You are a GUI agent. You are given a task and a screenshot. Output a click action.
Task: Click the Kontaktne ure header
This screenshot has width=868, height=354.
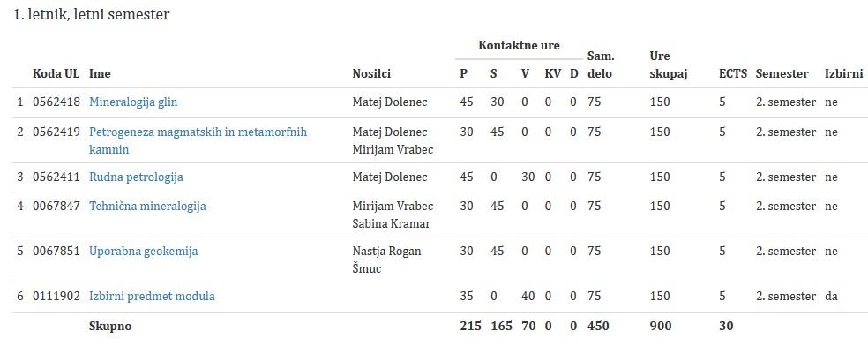tap(519, 45)
